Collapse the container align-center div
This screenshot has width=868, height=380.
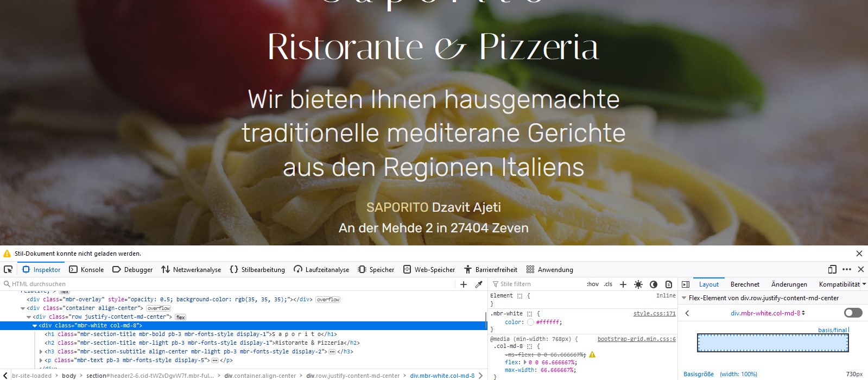coord(23,308)
